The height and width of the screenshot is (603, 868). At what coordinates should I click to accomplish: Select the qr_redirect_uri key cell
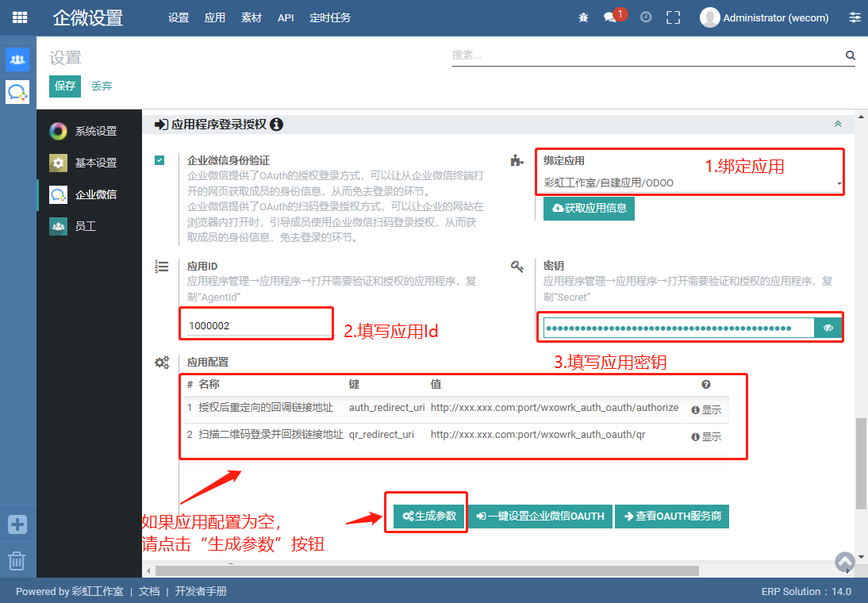click(382, 435)
